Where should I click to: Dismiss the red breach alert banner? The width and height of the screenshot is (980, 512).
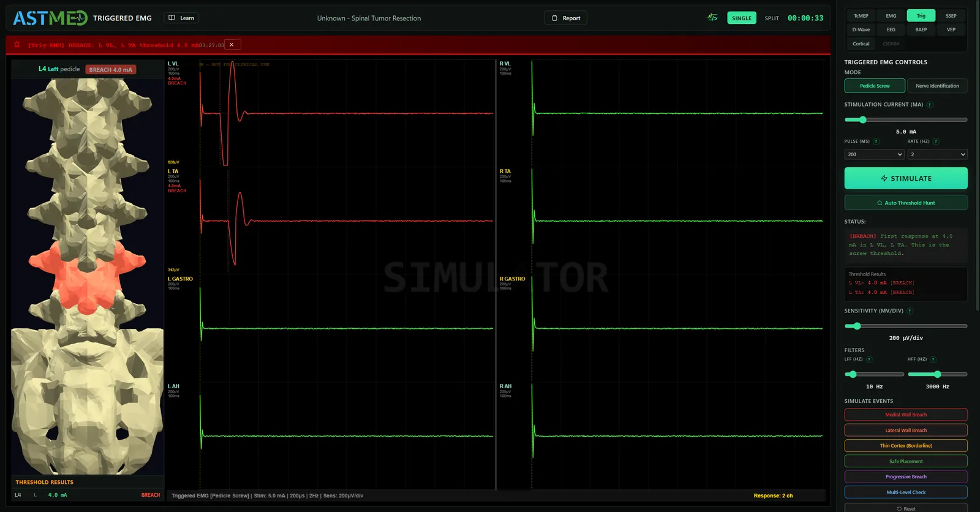pos(232,45)
